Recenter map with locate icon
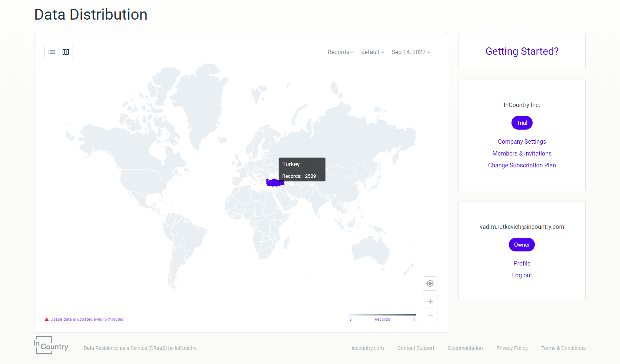The height and width of the screenshot is (364, 620). coord(430,284)
